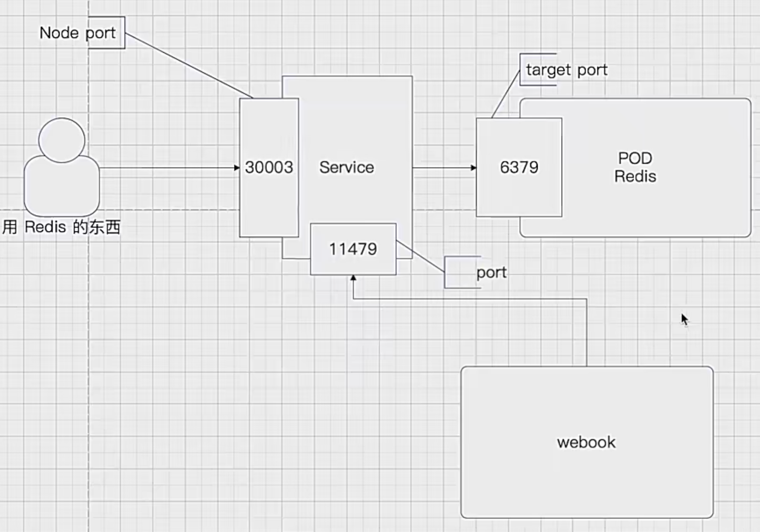The height and width of the screenshot is (532, 760).
Task: Select the port callout label near 11479
Action: click(491, 273)
